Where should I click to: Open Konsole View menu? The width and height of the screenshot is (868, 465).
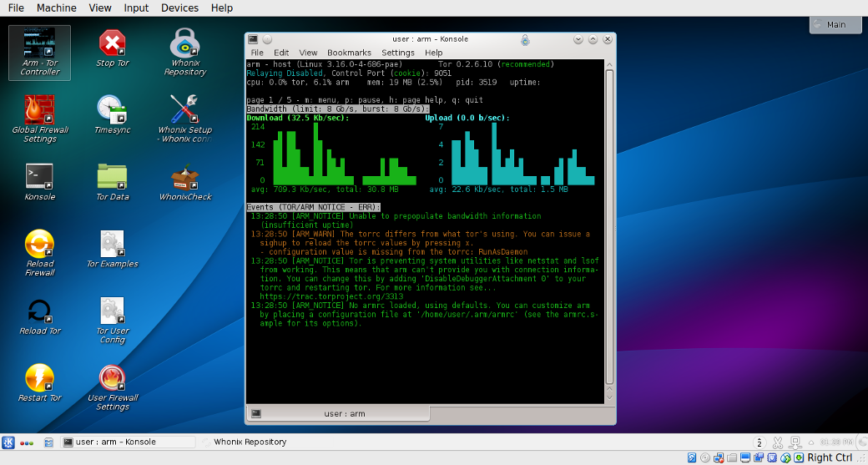(x=308, y=53)
